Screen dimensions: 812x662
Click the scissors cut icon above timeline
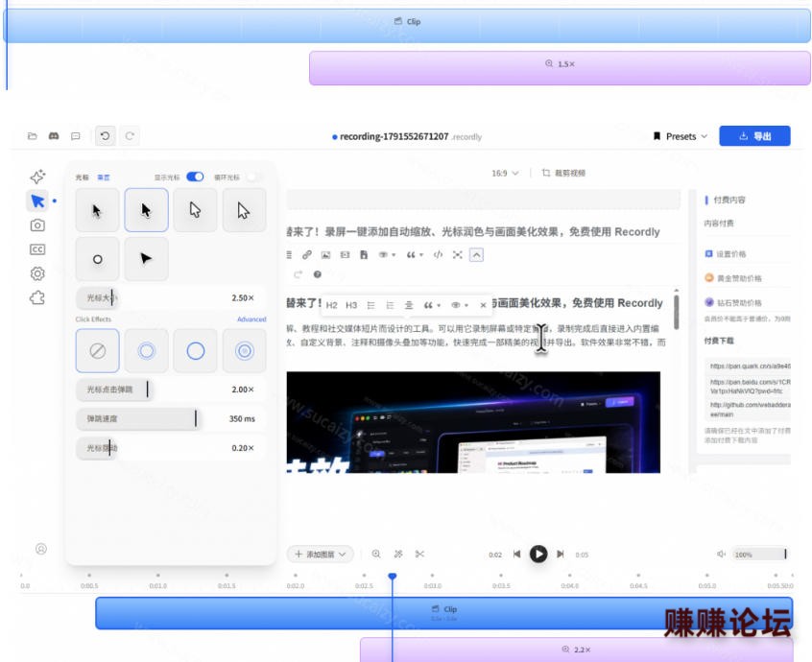[x=420, y=554]
